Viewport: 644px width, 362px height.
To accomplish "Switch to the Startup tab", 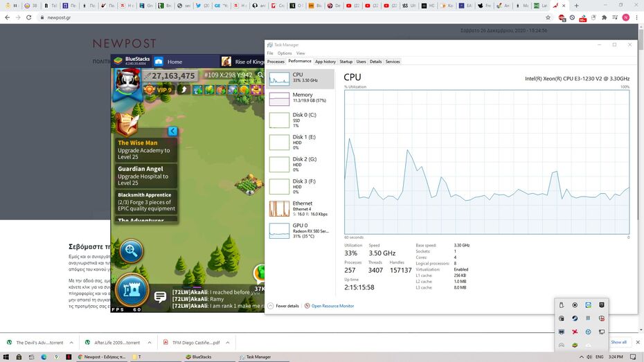I will (346, 62).
